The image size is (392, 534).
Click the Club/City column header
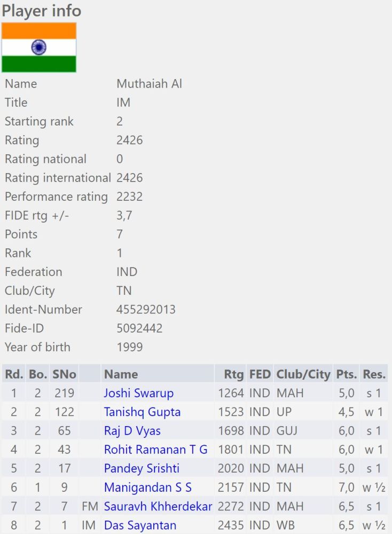pyautogui.click(x=303, y=374)
